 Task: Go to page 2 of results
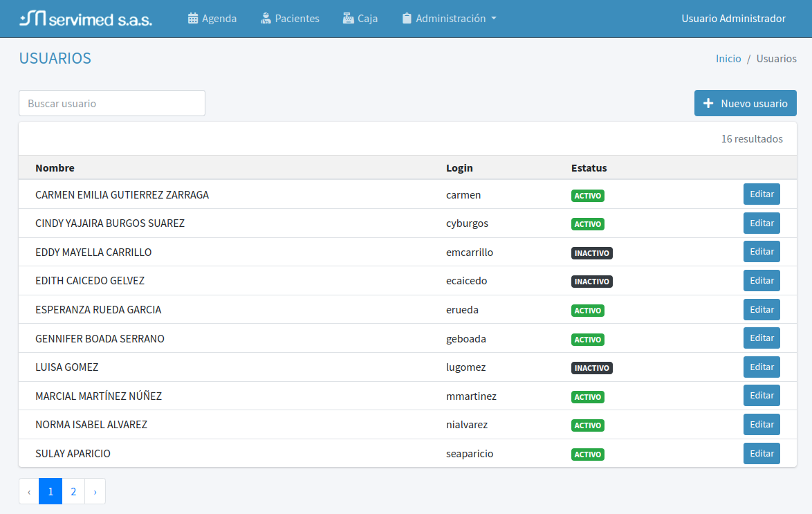73,491
